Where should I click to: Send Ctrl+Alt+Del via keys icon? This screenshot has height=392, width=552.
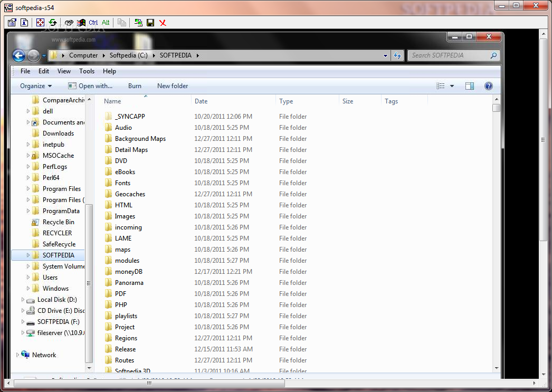point(69,23)
